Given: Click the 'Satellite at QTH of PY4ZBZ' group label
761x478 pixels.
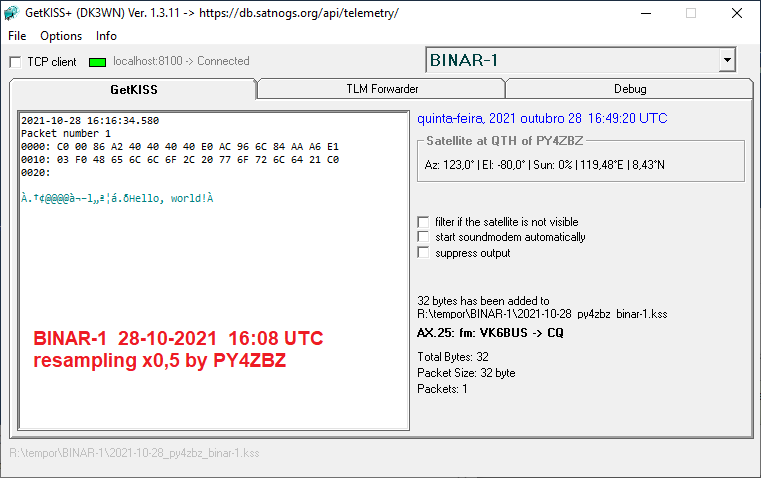Looking at the screenshot, I should 505,141.
